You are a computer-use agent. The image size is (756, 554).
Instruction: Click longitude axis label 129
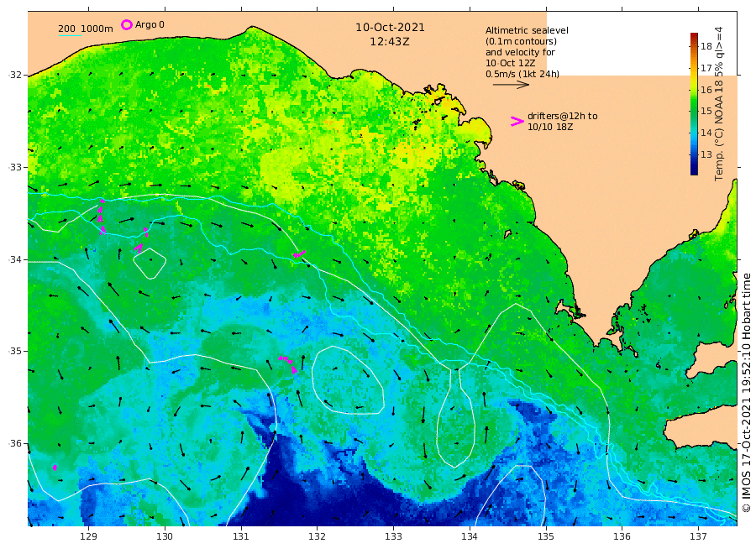(88, 536)
